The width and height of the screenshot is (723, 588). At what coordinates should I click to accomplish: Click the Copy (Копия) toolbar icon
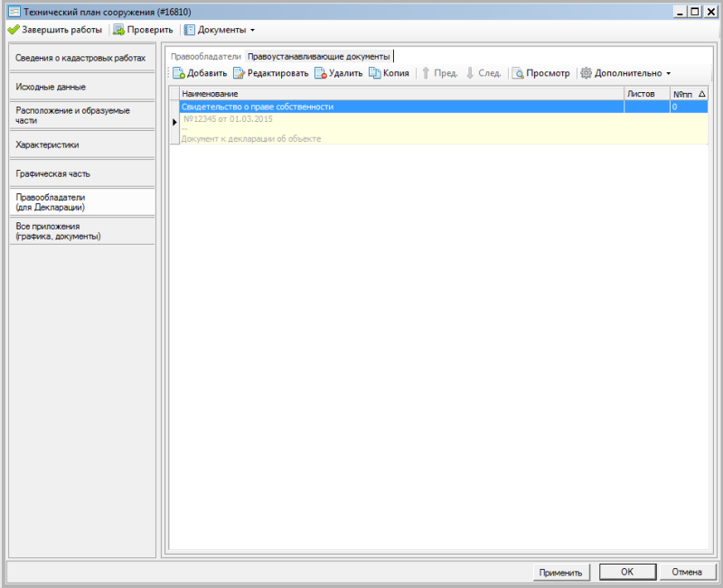[x=375, y=73]
